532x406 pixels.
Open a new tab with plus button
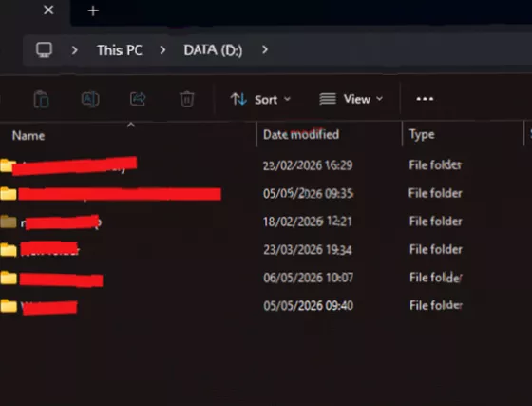tap(93, 11)
